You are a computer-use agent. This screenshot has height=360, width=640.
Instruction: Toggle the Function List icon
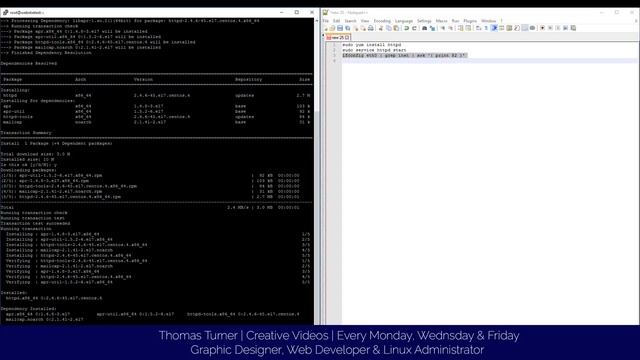click(x=517, y=28)
